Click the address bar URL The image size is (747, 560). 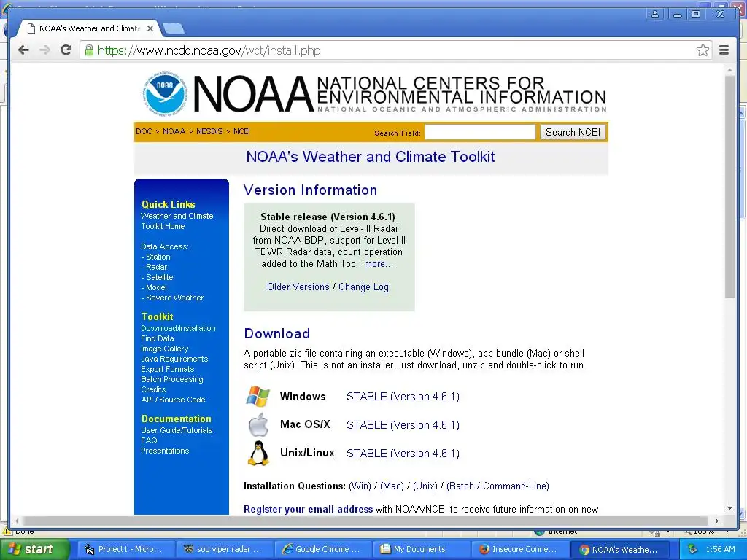pos(209,50)
